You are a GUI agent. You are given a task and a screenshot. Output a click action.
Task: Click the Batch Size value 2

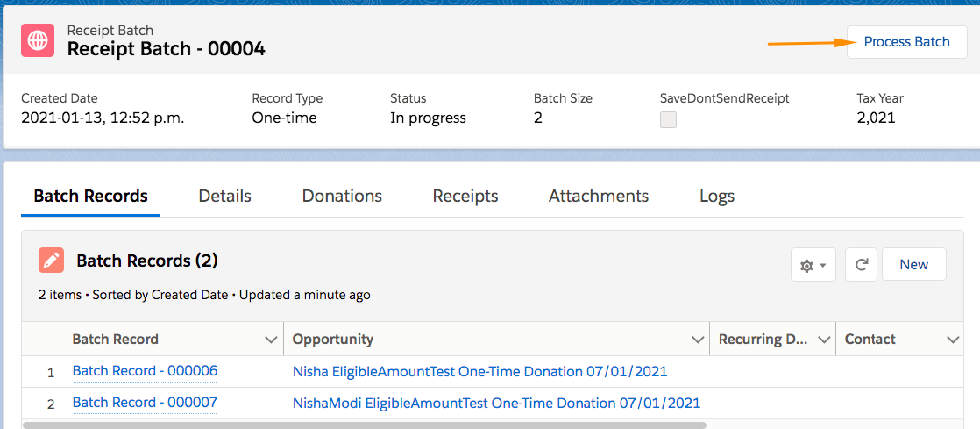tap(538, 118)
